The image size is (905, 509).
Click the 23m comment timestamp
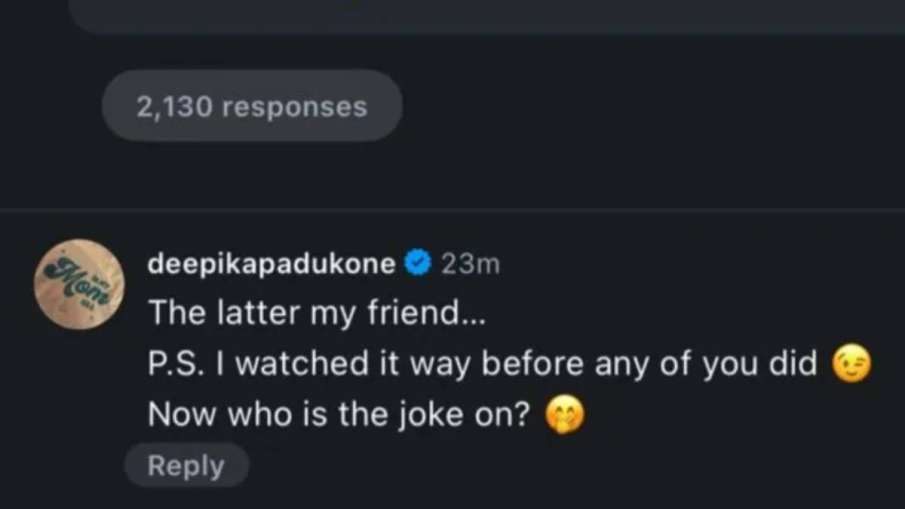tap(470, 263)
